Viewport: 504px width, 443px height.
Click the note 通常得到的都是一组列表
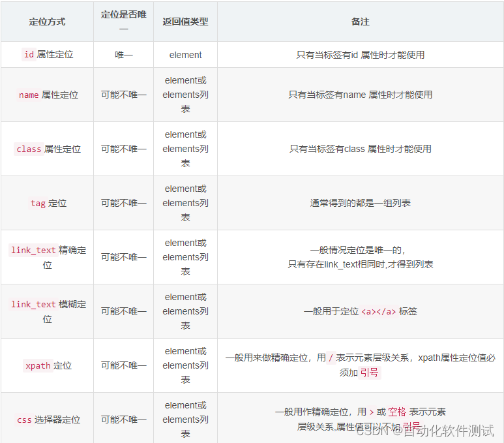point(360,203)
